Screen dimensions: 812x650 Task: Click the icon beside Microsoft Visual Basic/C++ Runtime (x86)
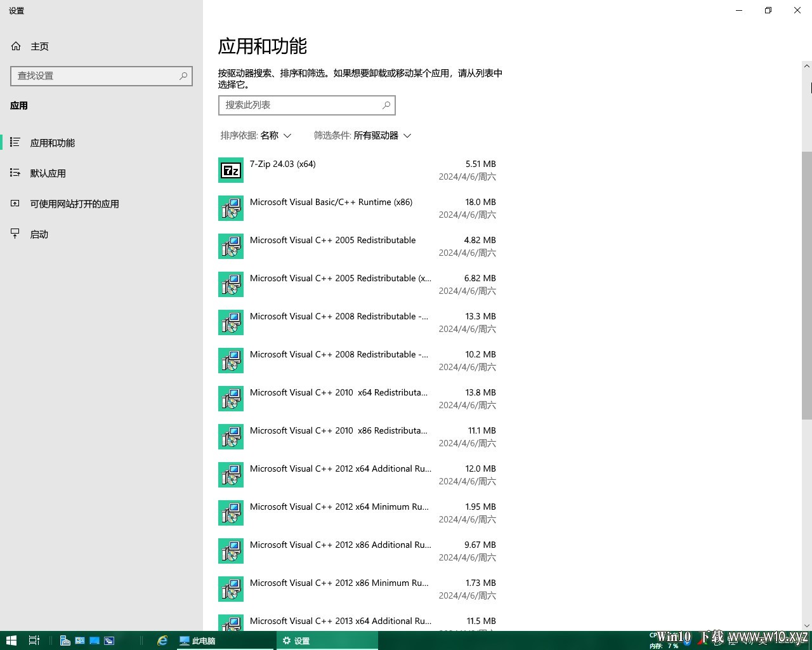coord(231,208)
